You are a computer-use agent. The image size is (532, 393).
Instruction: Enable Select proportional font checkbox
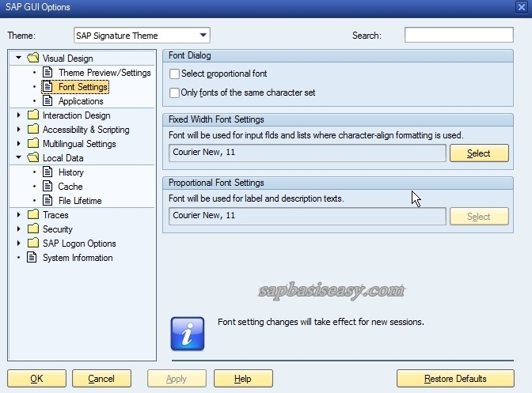(174, 74)
